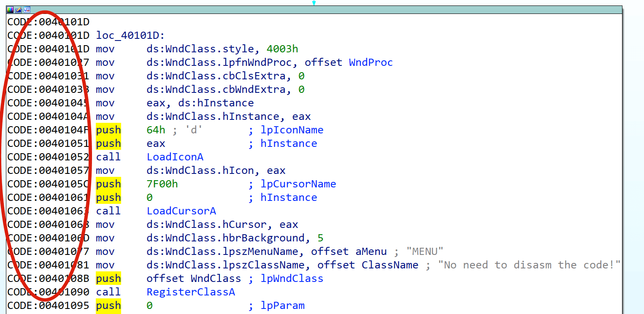Image resolution: width=644 pixels, height=314 pixels.
Task: Click the WndProc offset reference
Action: [371, 62]
